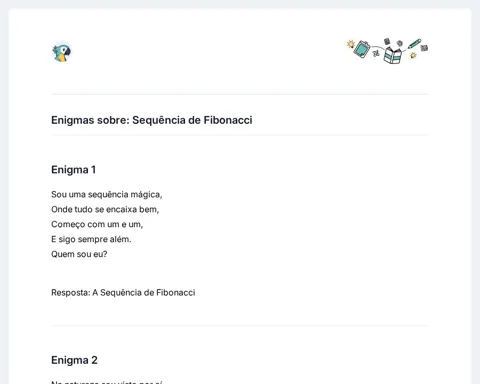
Task: Click the line 'E sigo sempre além.'
Action: [x=91, y=239]
